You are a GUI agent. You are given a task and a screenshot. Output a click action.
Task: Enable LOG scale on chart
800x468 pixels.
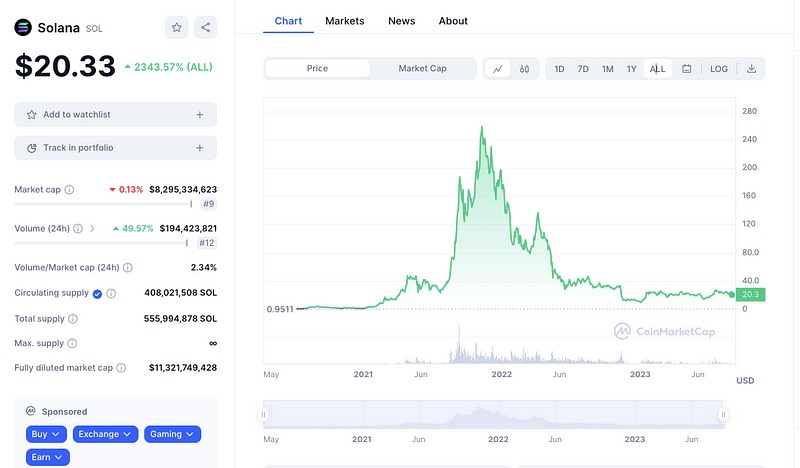[x=719, y=69]
